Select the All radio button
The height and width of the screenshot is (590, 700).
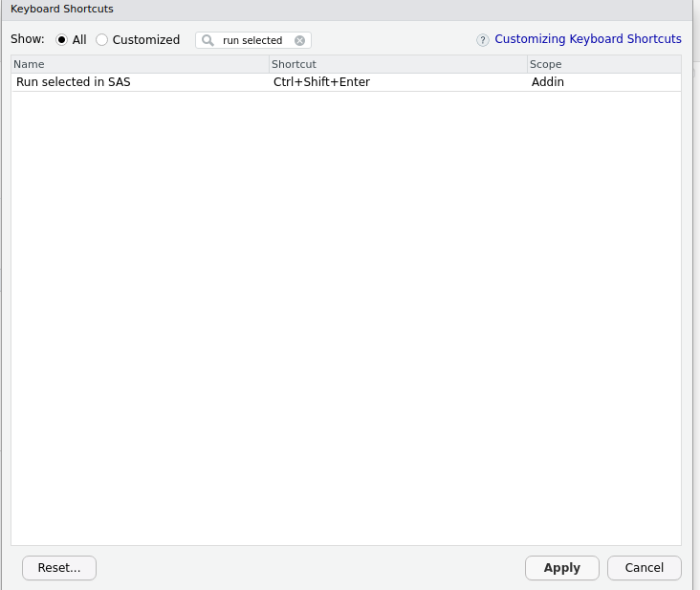[x=61, y=40]
